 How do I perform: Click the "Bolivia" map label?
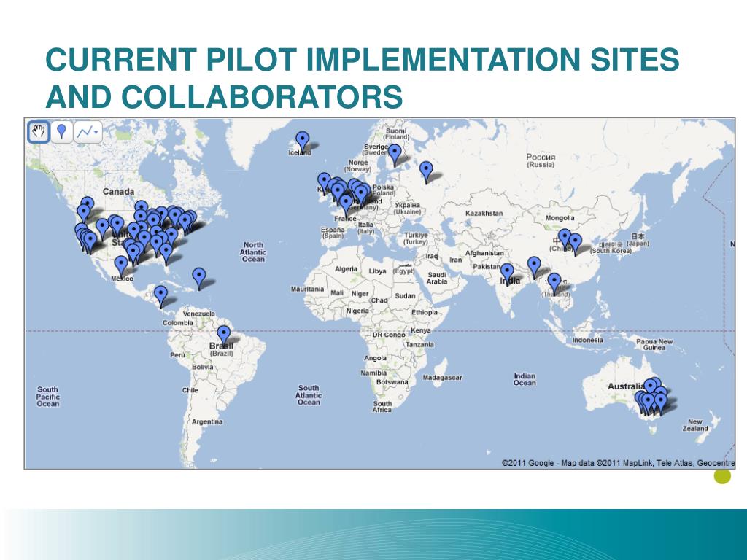pos(203,367)
